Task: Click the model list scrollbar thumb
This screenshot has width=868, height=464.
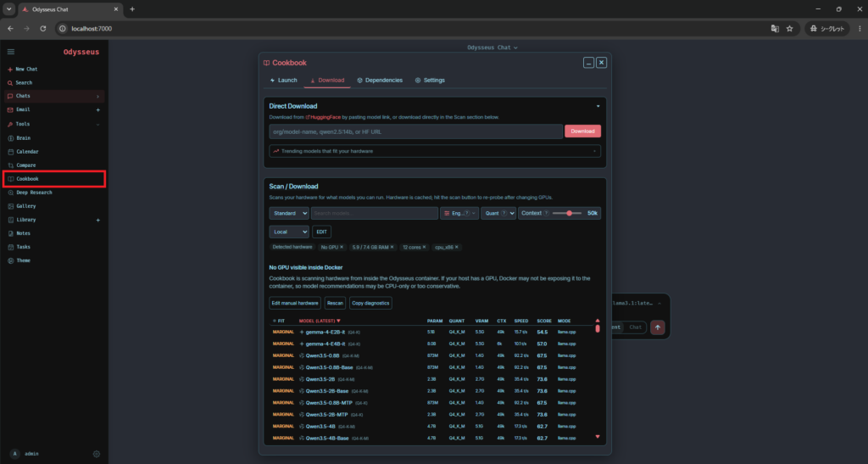Action: click(x=598, y=328)
